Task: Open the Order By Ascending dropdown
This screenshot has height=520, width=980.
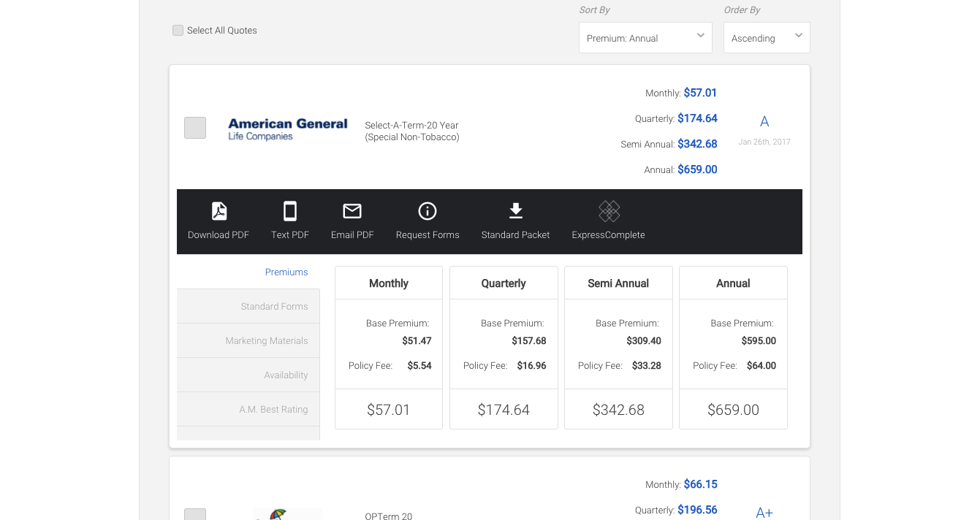Action: (767, 38)
